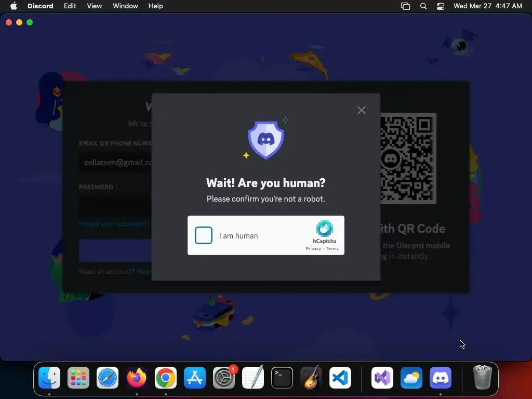Open the Apple menu
The image size is (532, 399).
14,6
